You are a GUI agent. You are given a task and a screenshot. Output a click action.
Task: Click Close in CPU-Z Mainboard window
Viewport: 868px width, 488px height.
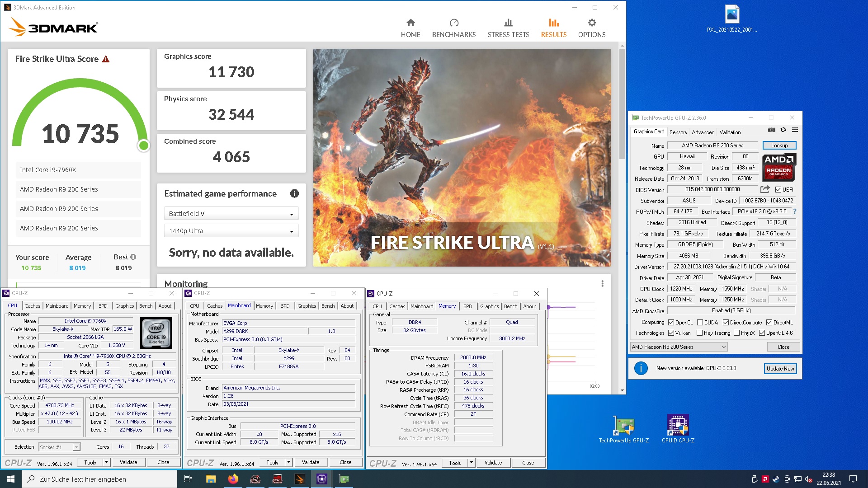345,462
